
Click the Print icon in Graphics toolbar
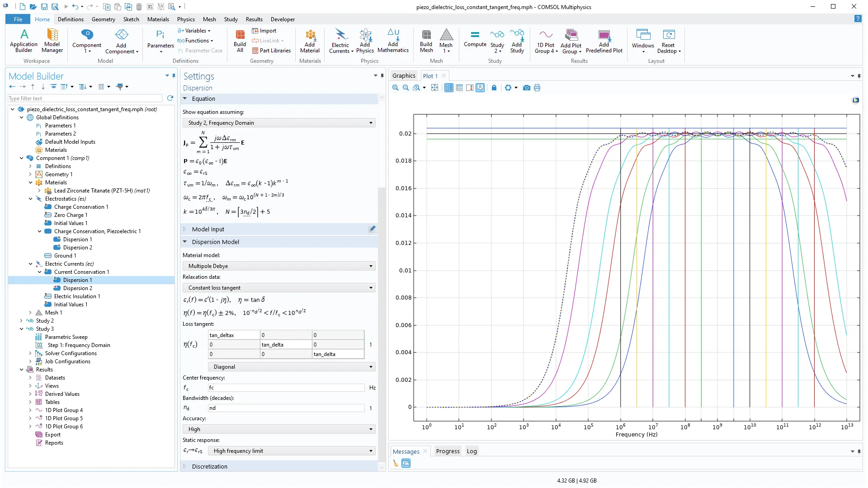[537, 88]
